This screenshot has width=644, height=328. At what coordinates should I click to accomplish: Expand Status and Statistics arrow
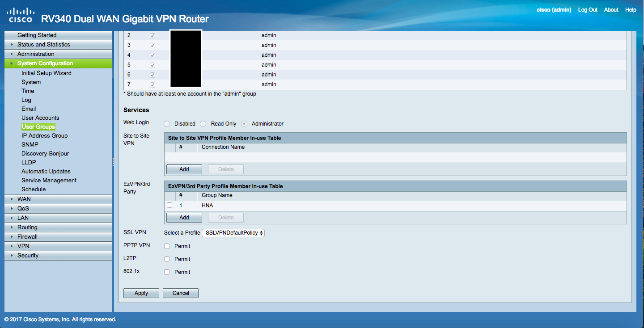click(x=12, y=45)
